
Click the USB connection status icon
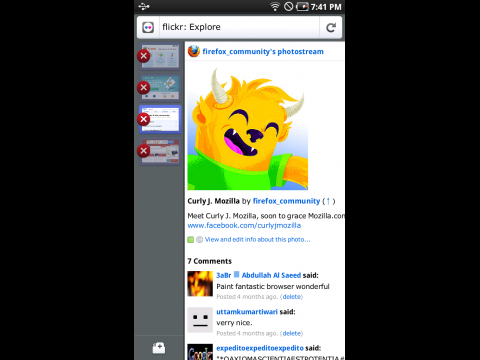point(144,6)
